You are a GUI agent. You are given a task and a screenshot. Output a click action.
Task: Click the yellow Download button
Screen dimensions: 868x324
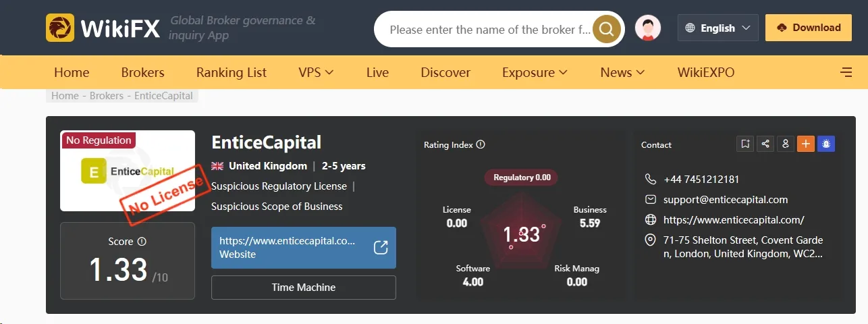point(809,28)
